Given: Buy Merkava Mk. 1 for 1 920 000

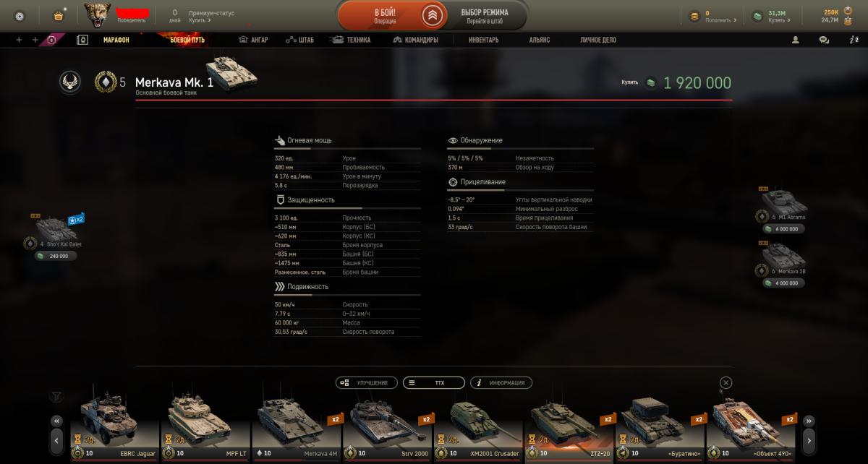Looking at the screenshot, I should tap(676, 83).
